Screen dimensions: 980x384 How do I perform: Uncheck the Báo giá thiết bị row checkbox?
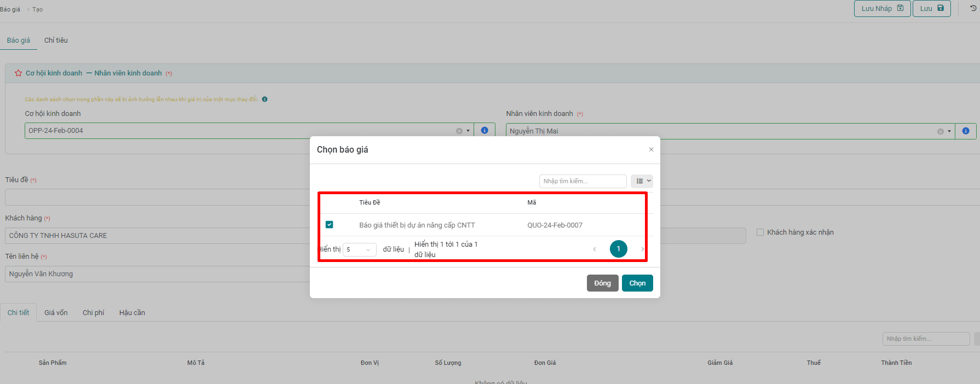tap(329, 225)
